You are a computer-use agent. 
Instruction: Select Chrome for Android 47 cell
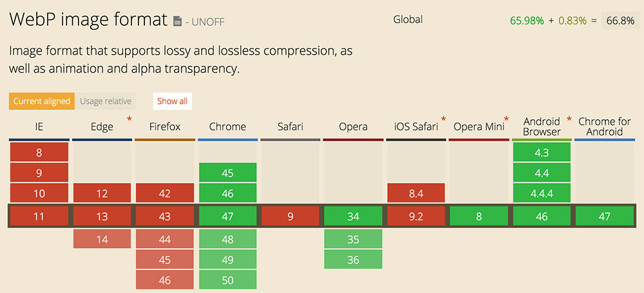coord(605,216)
